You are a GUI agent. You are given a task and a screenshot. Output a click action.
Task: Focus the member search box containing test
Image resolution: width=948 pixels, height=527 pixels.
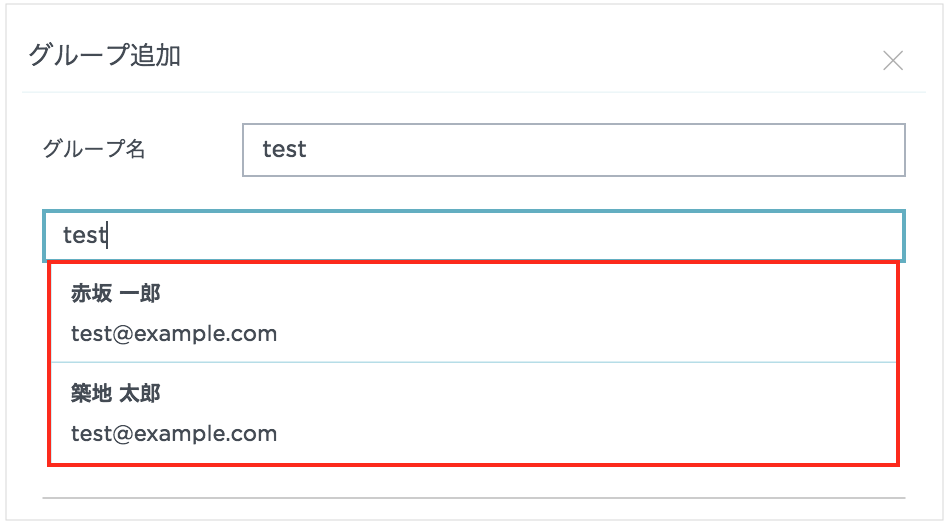473,235
